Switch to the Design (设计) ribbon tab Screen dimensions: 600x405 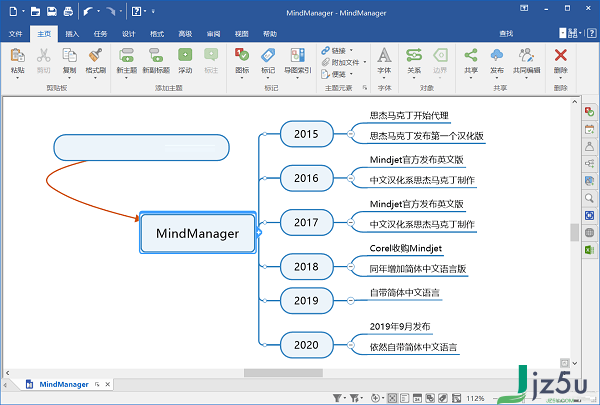(129, 34)
